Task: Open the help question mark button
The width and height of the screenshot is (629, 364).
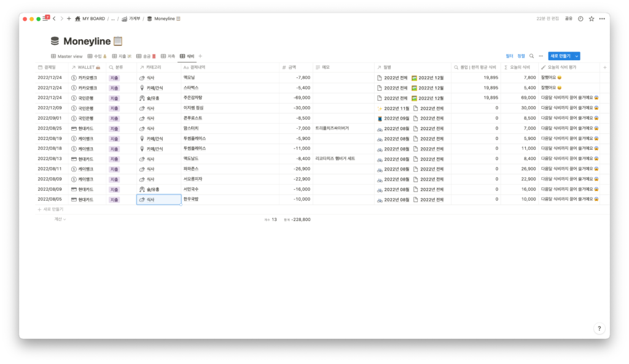Action: point(599,328)
